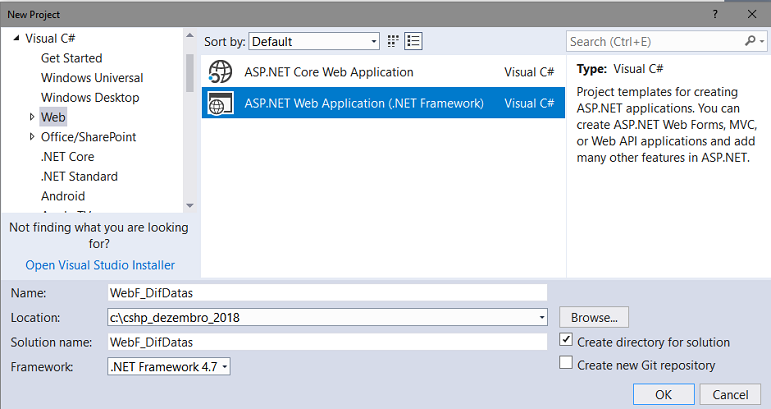The width and height of the screenshot is (771, 409).
Task: Expand the Office/SharePoint node arrow
Action: [x=32, y=137]
